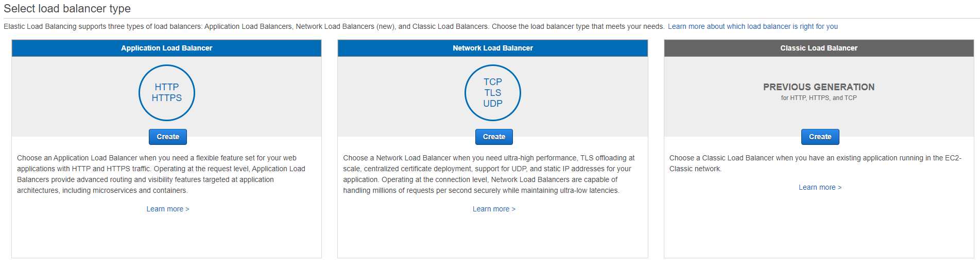Click blank space below Classic Load Balancer's Learn more
This screenshot has height=280, width=980.
click(x=819, y=227)
